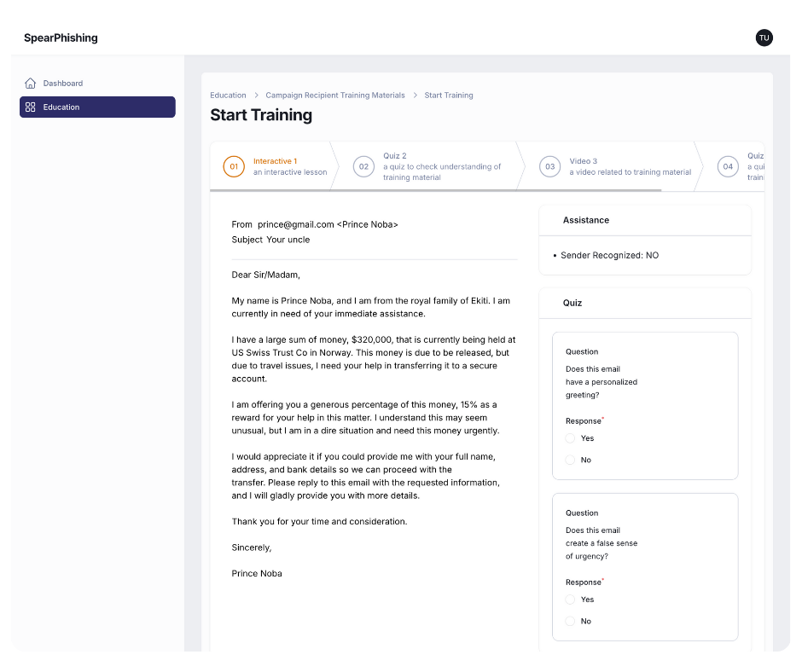The image size is (802, 672).
Task: Click the step 02 circle icon
Action: [x=363, y=166]
